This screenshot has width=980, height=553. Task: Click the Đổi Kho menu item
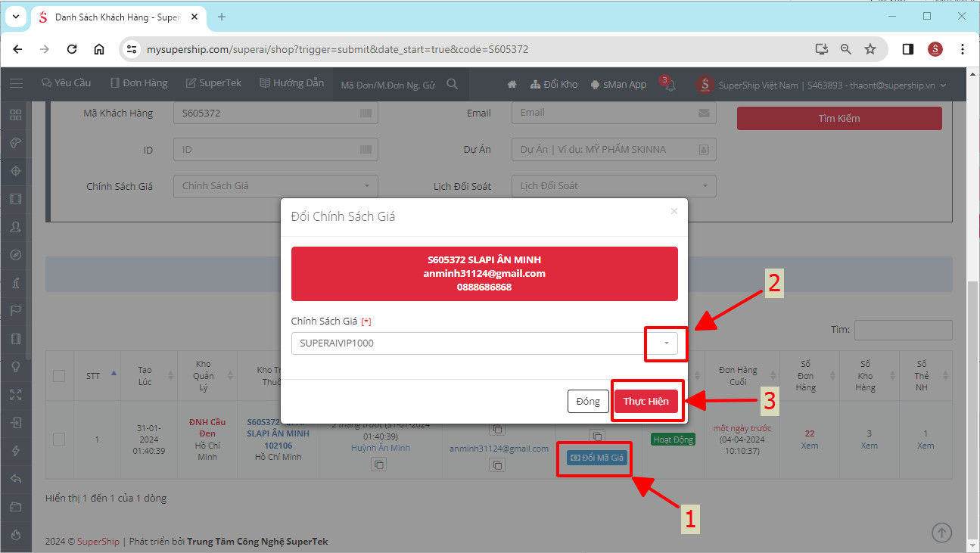554,85
